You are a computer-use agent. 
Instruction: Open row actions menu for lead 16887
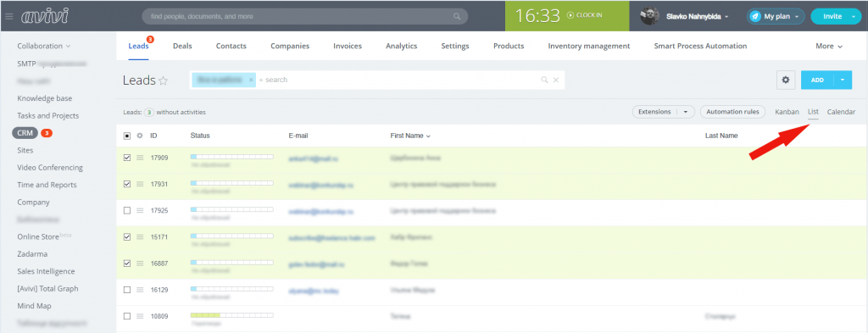140,264
